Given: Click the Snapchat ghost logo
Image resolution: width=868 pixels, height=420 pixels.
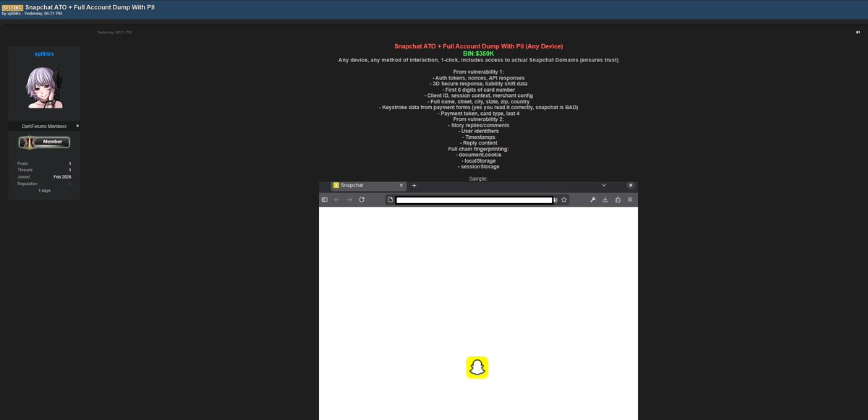Looking at the screenshot, I should [477, 368].
